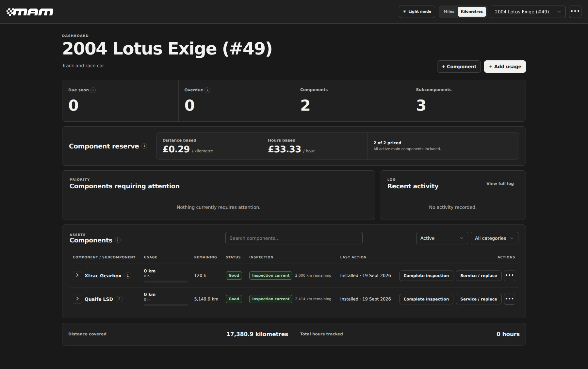Click the 120 h remaining value
Image resolution: width=588 pixels, height=369 pixels.
click(200, 276)
